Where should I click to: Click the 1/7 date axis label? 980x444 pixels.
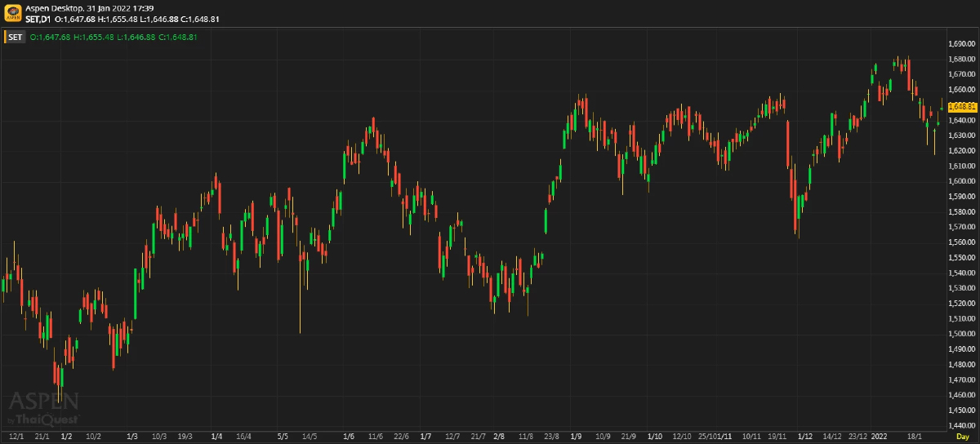(425, 437)
